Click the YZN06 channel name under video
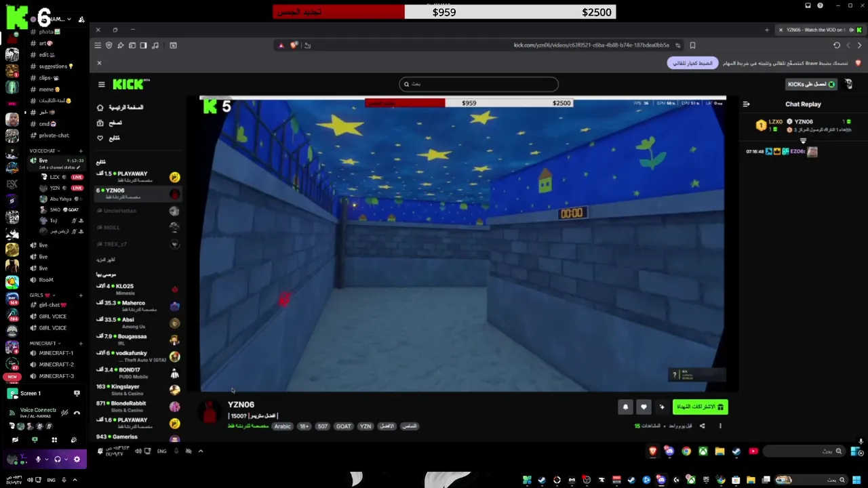Viewport: 868px width, 488px height. click(241, 405)
